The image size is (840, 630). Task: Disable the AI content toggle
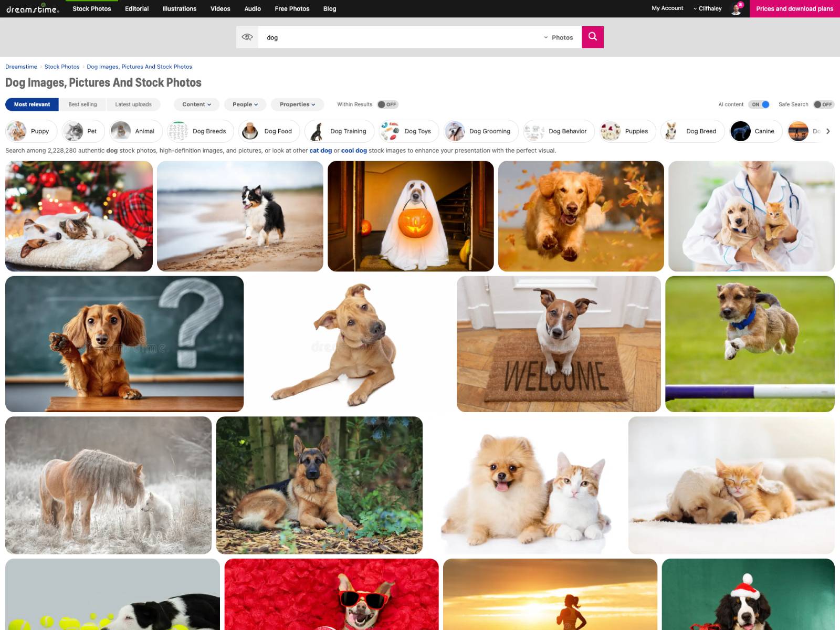pyautogui.click(x=760, y=104)
